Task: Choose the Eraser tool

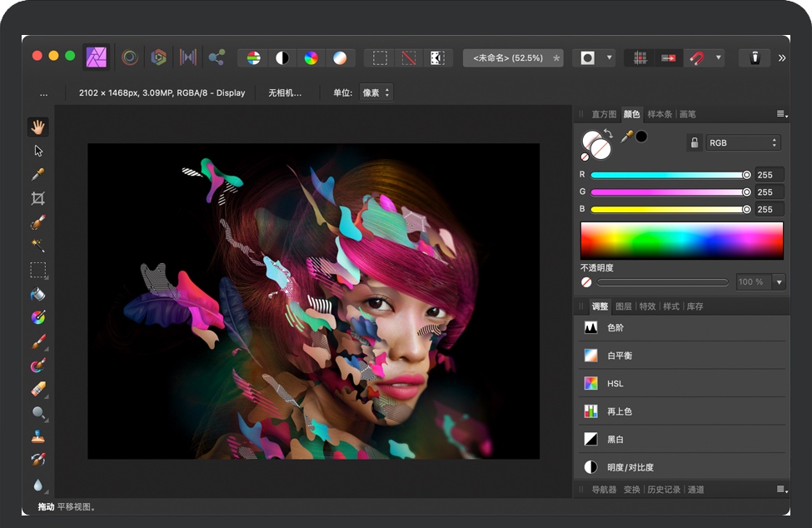Action: (37, 389)
